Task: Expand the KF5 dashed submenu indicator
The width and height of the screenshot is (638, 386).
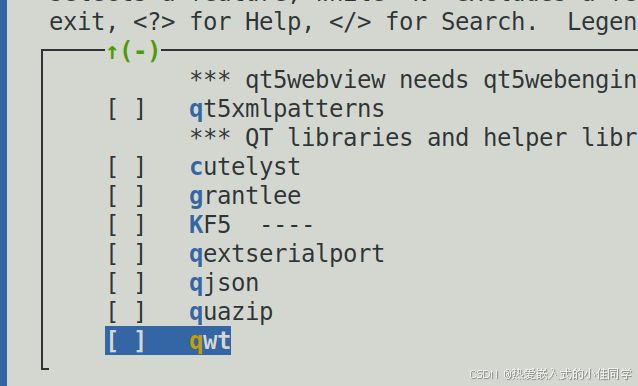Action: [287, 225]
